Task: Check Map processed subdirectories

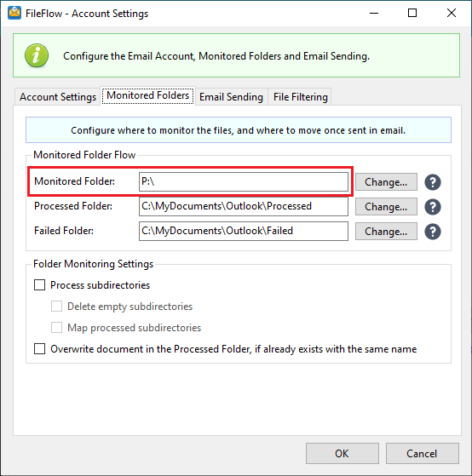Action: 56,328
